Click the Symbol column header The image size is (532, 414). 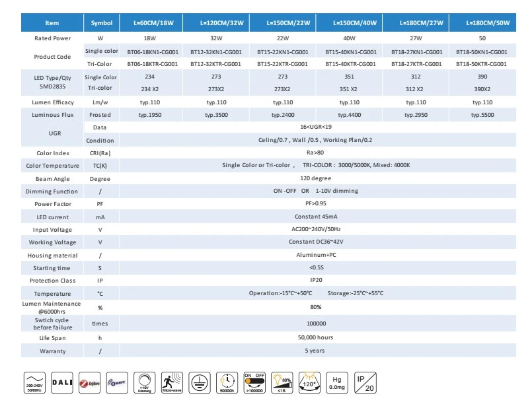pyautogui.click(x=102, y=22)
